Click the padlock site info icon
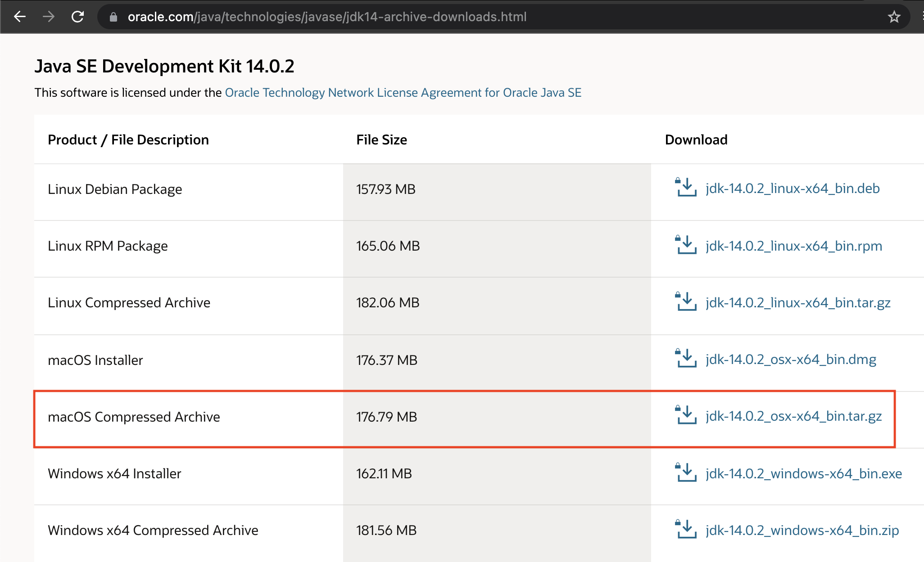Image resolution: width=924 pixels, height=562 pixels. tap(113, 17)
